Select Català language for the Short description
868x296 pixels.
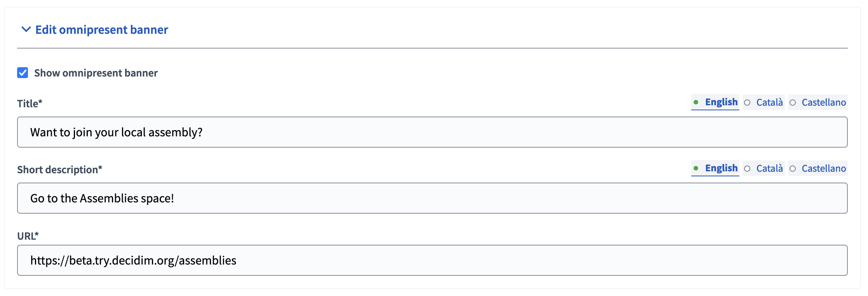(x=769, y=169)
